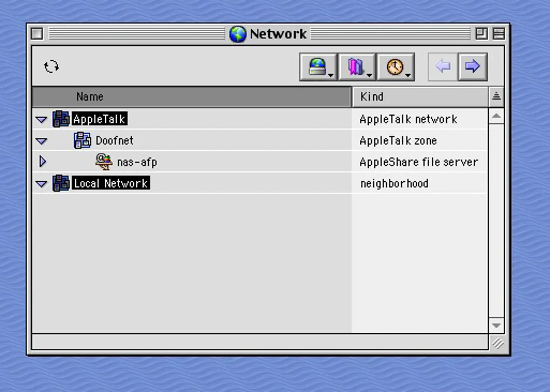Open the Shortcuts server menu button
550x392 pixels.
[318, 67]
